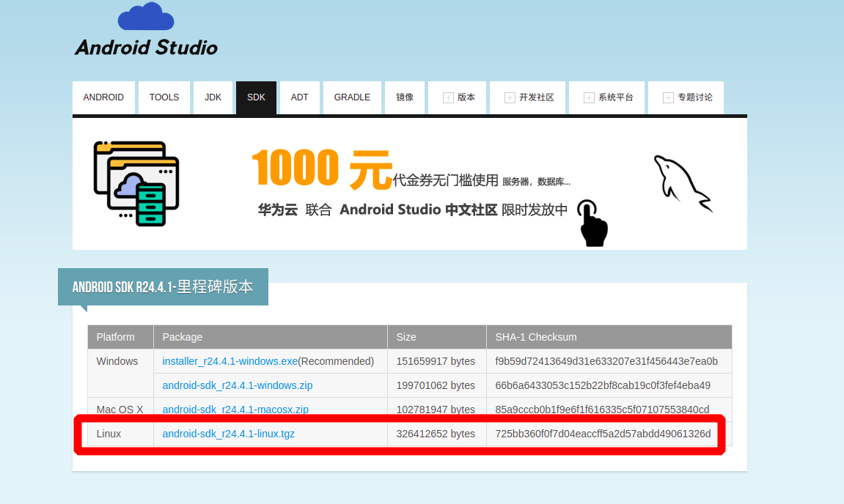Open the ADT tab
Screen dimensions: 844x504
(x=300, y=97)
